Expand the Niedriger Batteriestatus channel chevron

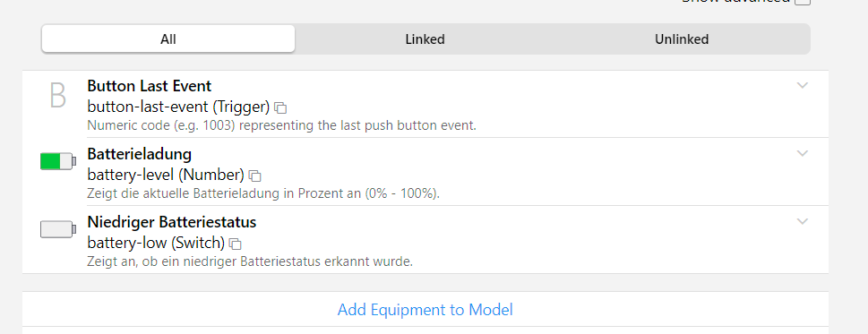coord(802,221)
